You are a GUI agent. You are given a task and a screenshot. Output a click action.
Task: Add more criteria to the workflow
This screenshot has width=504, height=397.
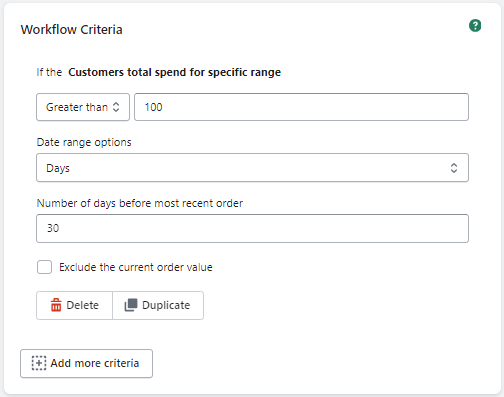(86, 363)
